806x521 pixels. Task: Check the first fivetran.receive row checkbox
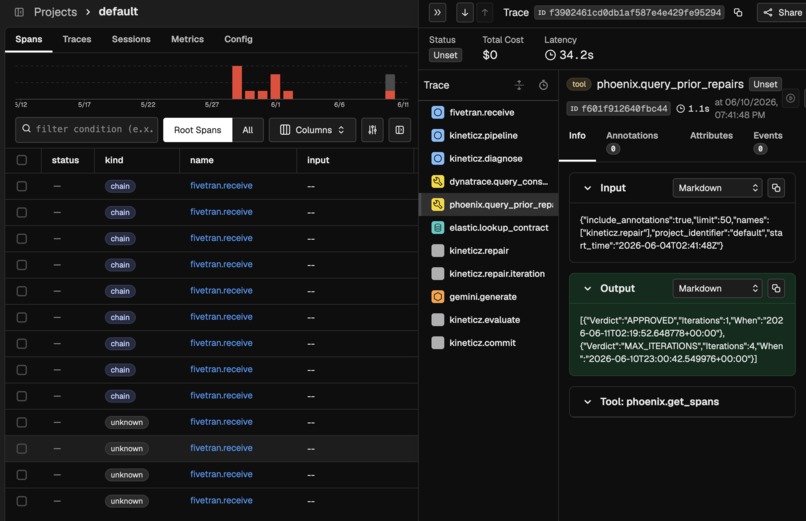pyautogui.click(x=22, y=186)
